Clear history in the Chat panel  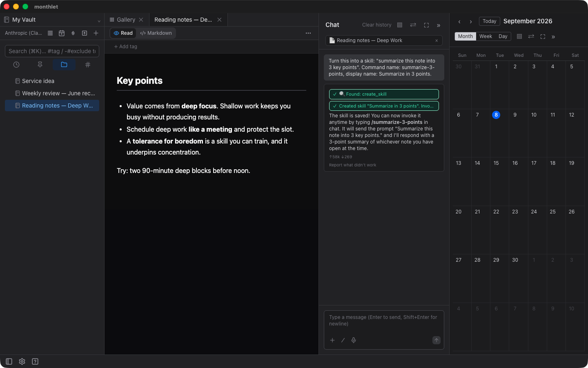(x=376, y=25)
